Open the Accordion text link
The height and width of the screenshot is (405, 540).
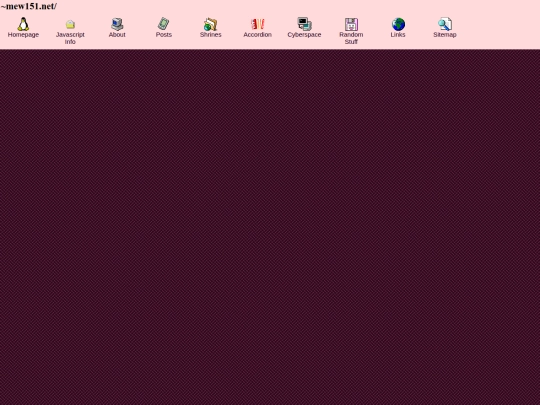258,35
